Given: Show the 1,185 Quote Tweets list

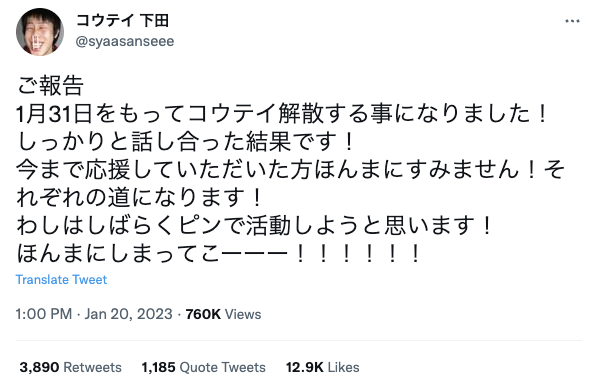Looking at the screenshot, I should (204, 367).
